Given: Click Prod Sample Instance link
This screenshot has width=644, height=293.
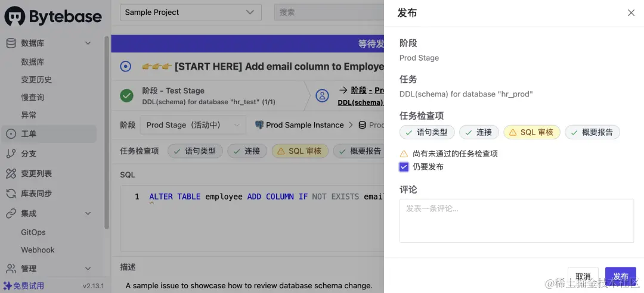Looking at the screenshot, I should pos(305,124).
